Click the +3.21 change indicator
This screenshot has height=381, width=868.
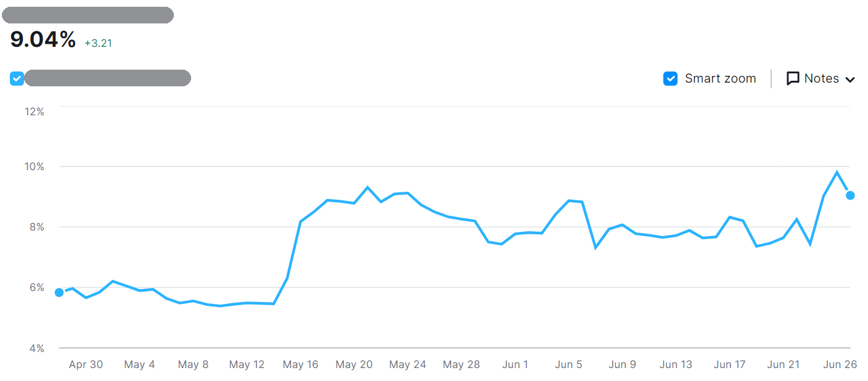98,43
